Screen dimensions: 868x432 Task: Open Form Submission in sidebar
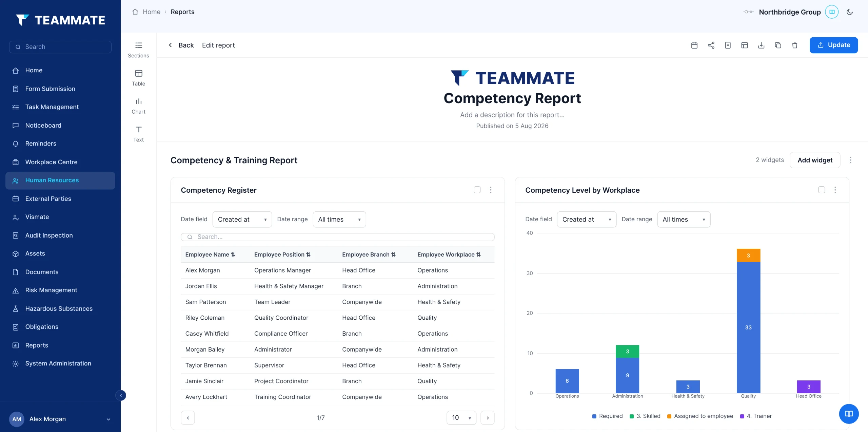pyautogui.click(x=60, y=89)
